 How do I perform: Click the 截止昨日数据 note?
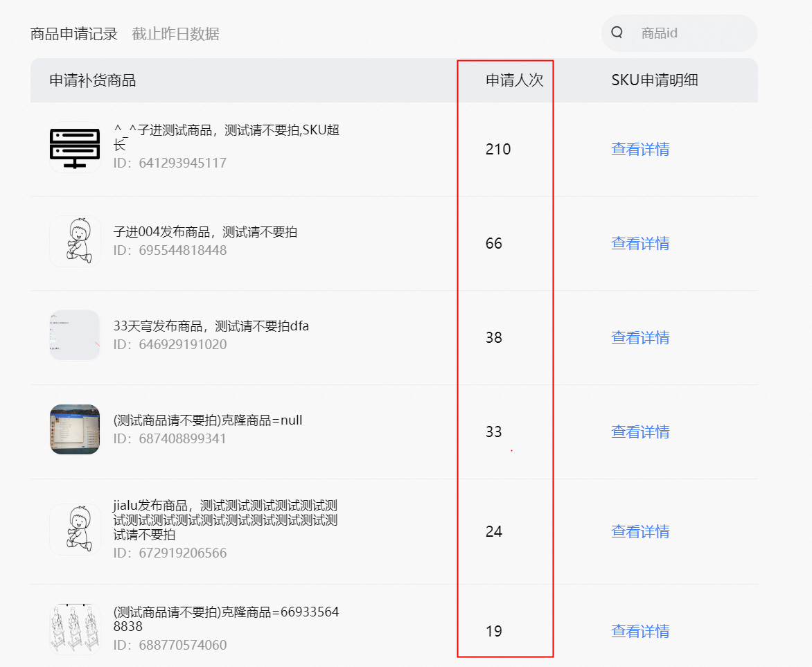(x=175, y=34)
